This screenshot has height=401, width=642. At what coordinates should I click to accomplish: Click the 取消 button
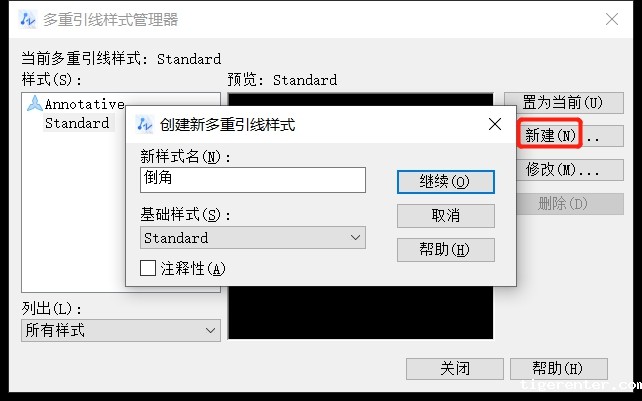pyautogui.click(x=446, y=216)
